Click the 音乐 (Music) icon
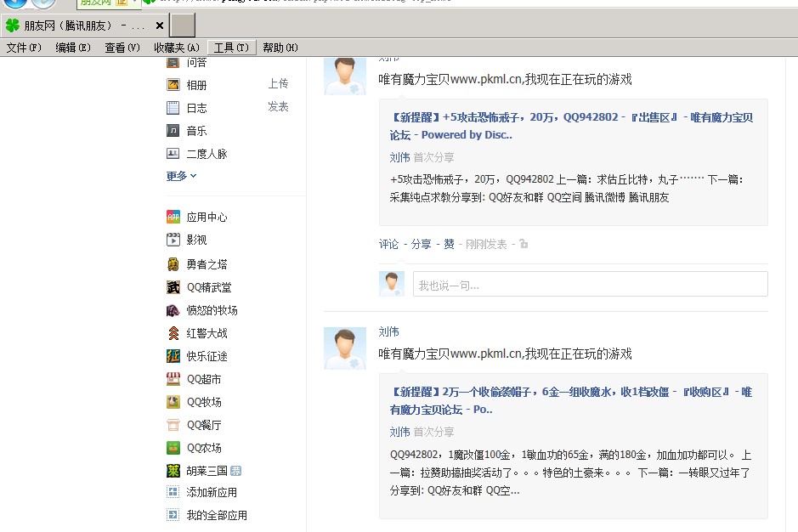798x532 pixels. pyautogui.click(x=173, y=131)
